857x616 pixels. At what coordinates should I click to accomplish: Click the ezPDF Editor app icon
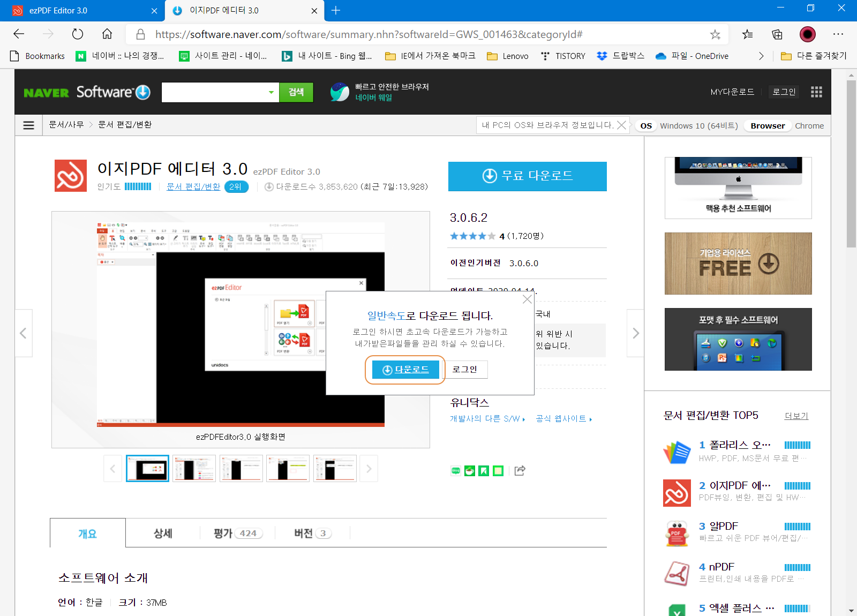[71, 176]
